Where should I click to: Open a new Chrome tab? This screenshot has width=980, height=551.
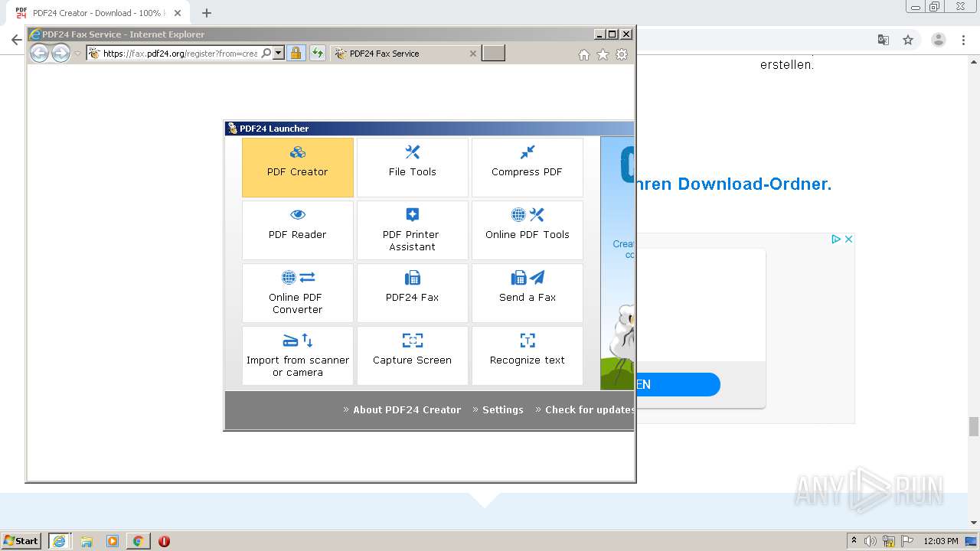206,13
